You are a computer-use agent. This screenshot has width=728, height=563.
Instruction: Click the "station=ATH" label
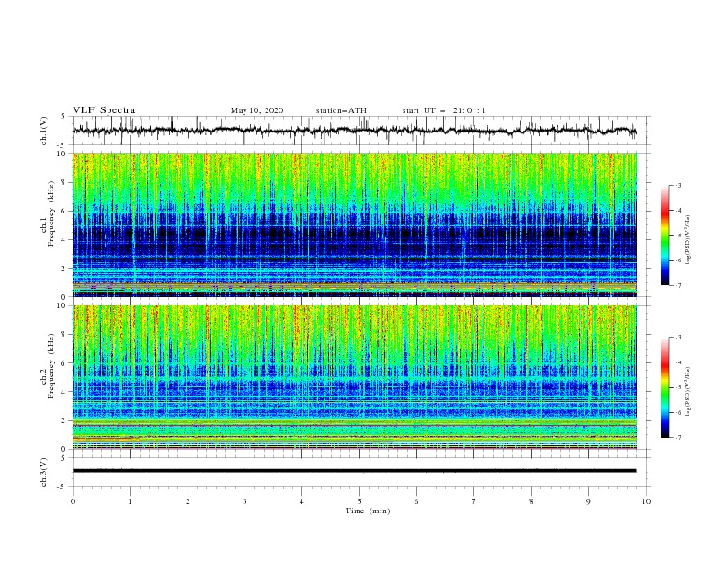point(341,110)
